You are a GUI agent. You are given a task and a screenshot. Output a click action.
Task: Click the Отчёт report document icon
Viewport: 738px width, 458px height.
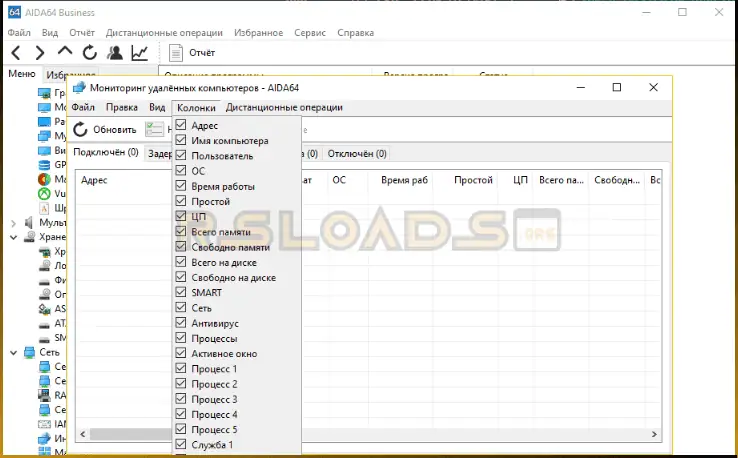[176, 52]
